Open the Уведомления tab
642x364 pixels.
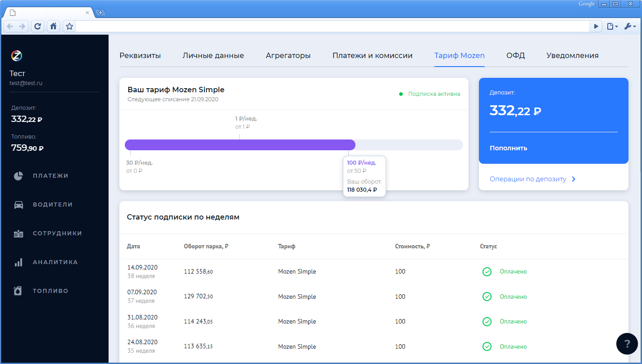click(x=573, y=56)
